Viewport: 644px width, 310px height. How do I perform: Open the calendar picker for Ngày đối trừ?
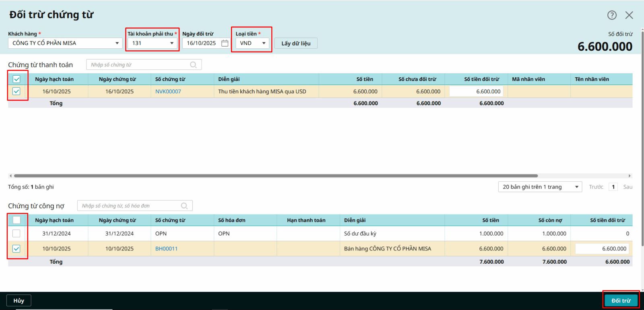click(225, 43)
